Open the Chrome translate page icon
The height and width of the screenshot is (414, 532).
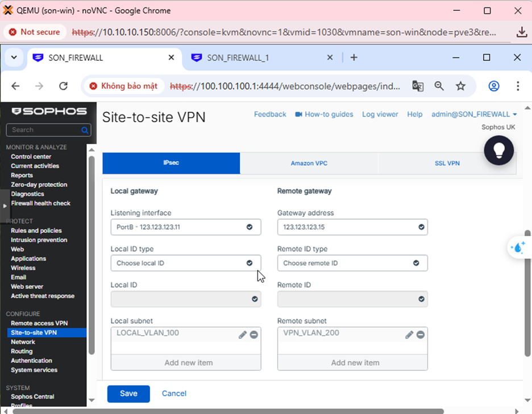(x=418, y=86)
